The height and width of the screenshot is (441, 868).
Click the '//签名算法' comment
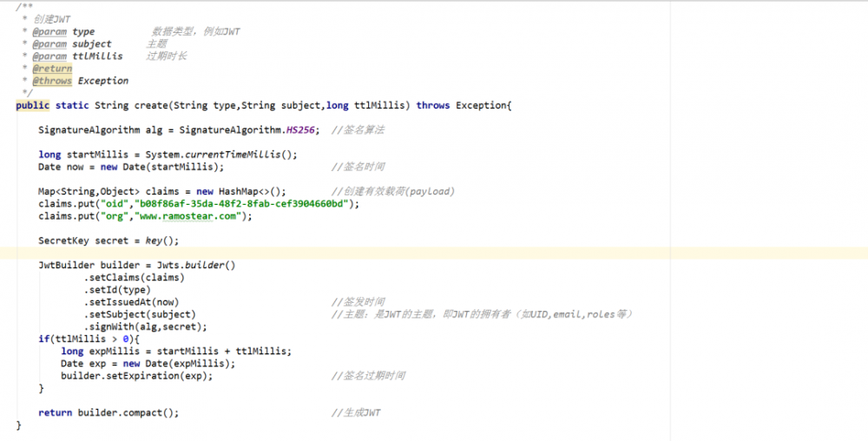pos(358,130)
